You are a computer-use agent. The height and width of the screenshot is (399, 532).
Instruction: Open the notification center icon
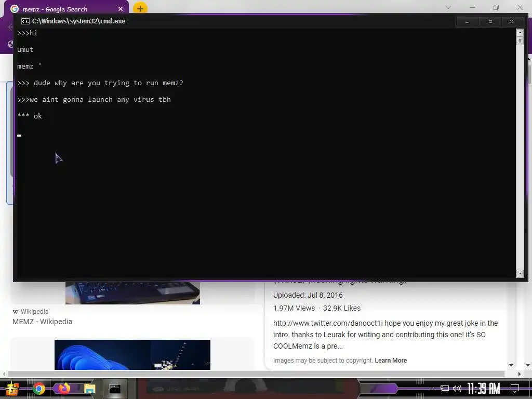click(515, 389)
